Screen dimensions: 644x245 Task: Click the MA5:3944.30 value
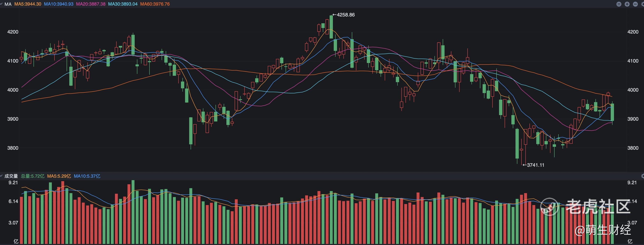pyautogui.click(x=28, y=4)
